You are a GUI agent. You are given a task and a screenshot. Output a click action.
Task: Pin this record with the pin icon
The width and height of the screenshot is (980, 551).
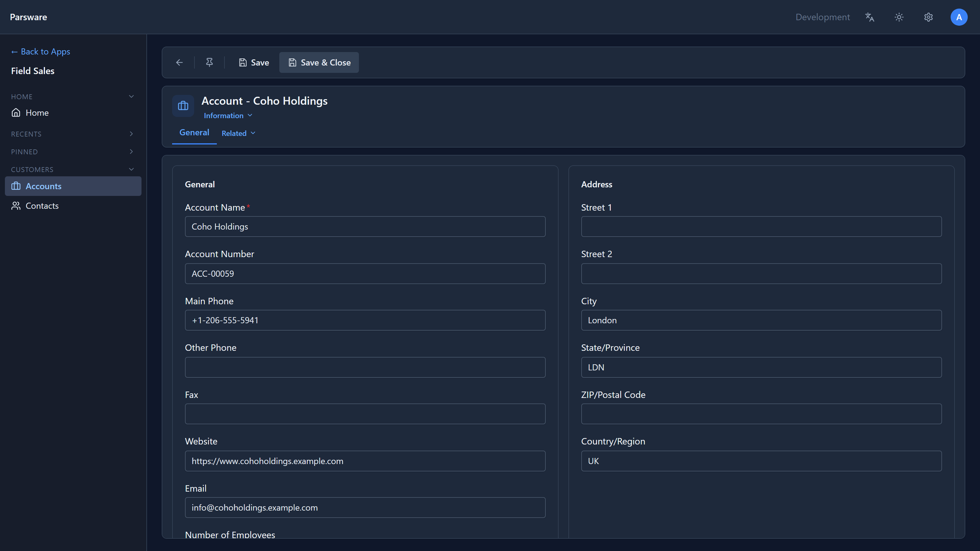click(x=209, y=62)
